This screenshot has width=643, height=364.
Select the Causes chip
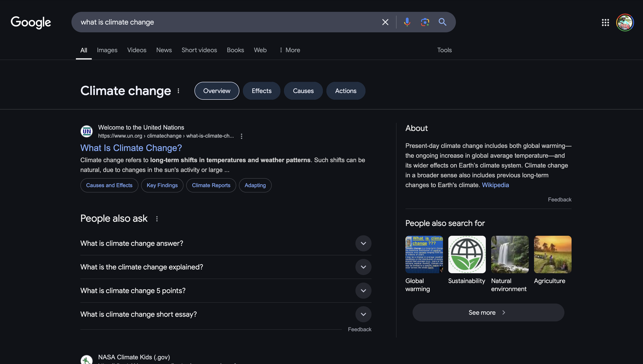303,91
